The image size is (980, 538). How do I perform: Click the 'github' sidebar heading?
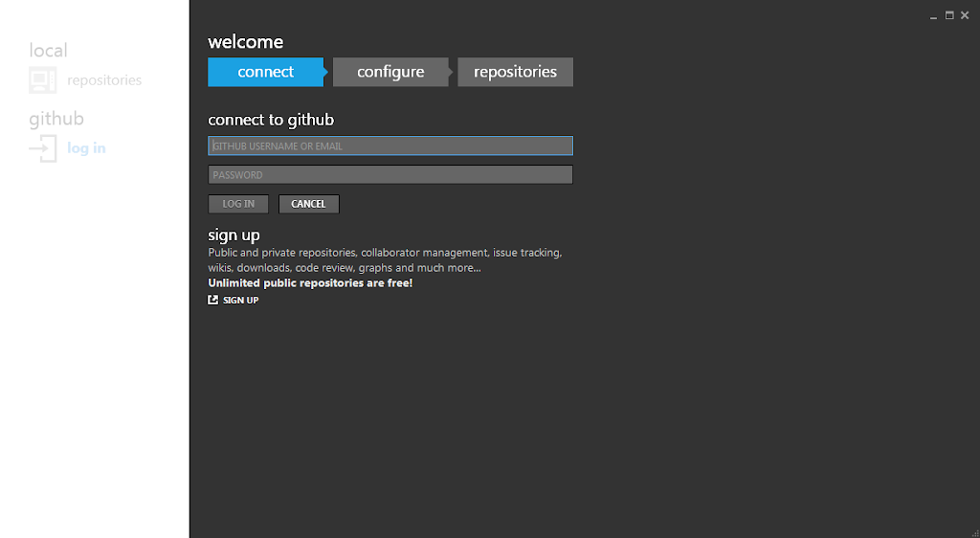(x=56, y=119)
